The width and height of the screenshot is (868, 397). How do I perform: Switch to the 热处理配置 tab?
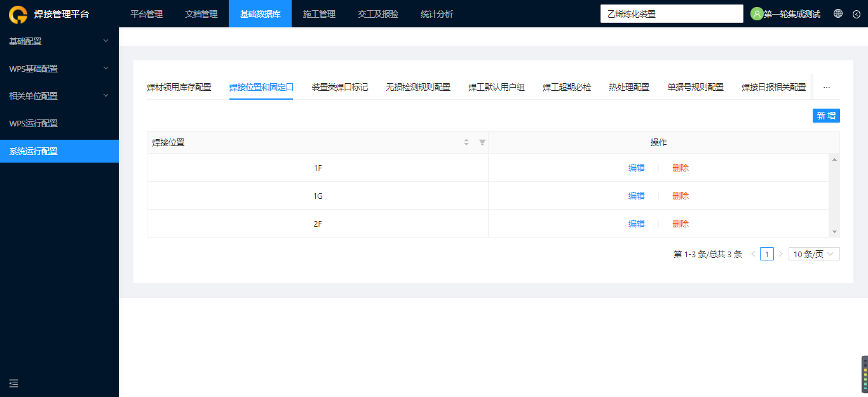(629, 87)
